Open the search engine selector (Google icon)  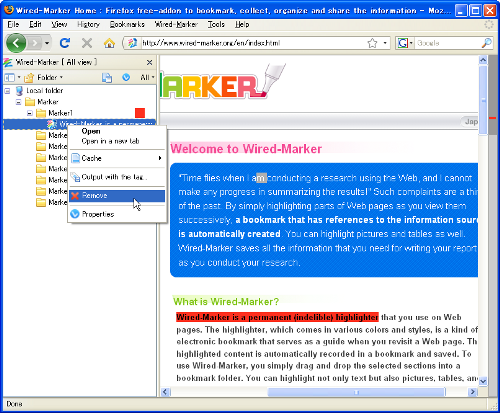point(404,43)
